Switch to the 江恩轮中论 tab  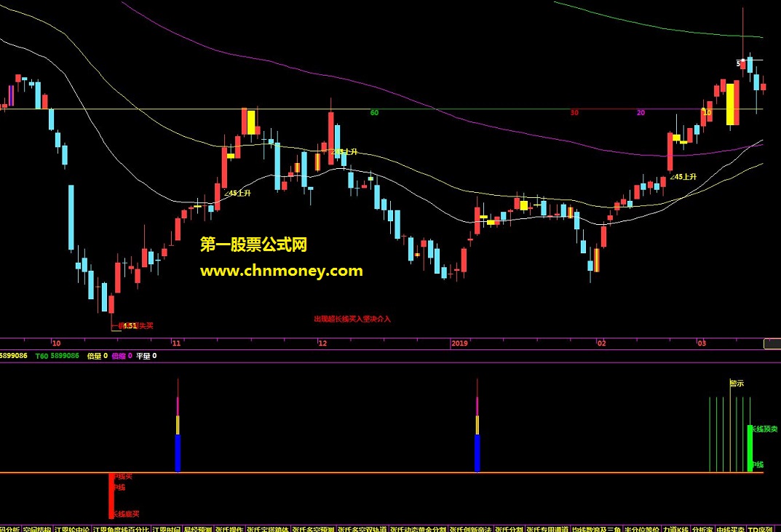click(x=72, y=529)
